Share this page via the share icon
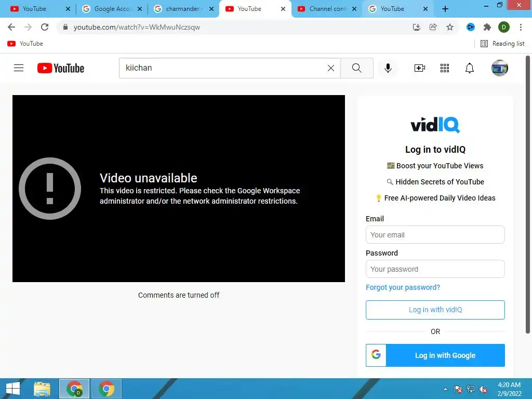Screen dimensions: 532x399 click(x=433, y=27)
